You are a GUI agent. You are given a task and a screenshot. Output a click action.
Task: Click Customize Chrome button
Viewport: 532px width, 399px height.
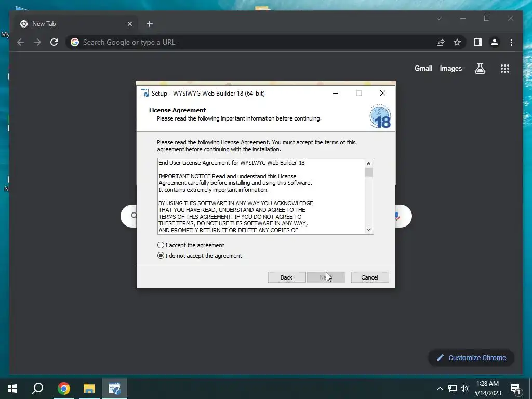[471, 357]
